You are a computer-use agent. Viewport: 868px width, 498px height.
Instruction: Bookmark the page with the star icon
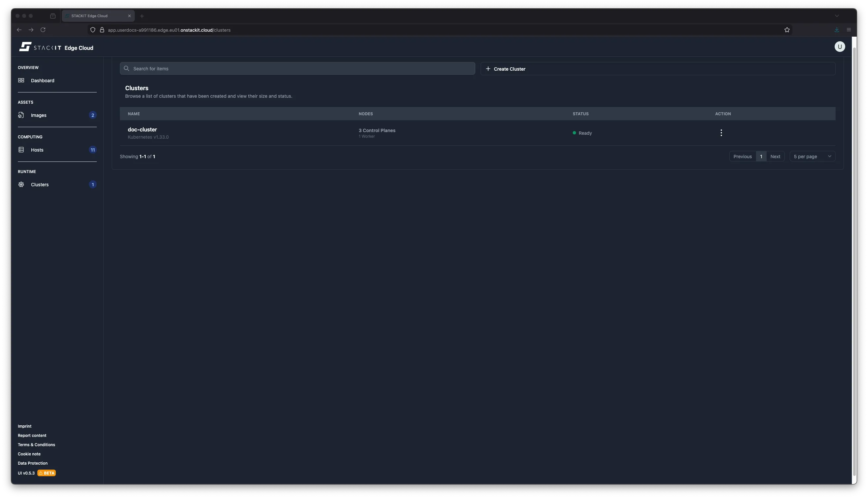pyautogui.click(x=787, y=30)
